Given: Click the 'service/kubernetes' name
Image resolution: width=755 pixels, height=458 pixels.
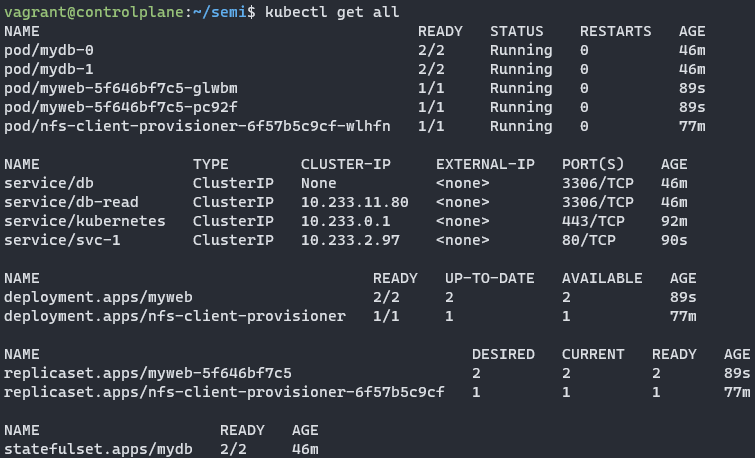Looking at the screenshot, I should [x=85, y=222].
